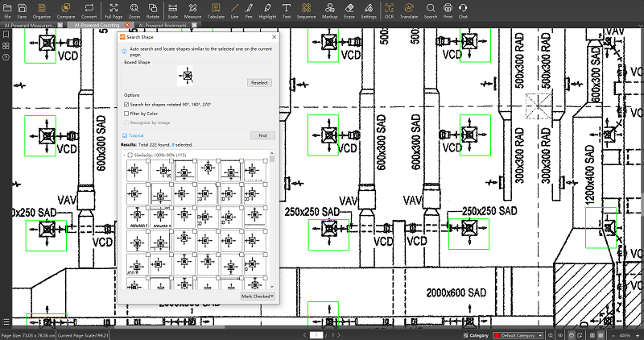Enable the Filter by Color checkbox
This screenshot has height=340, width=644.
coord(126,114)
